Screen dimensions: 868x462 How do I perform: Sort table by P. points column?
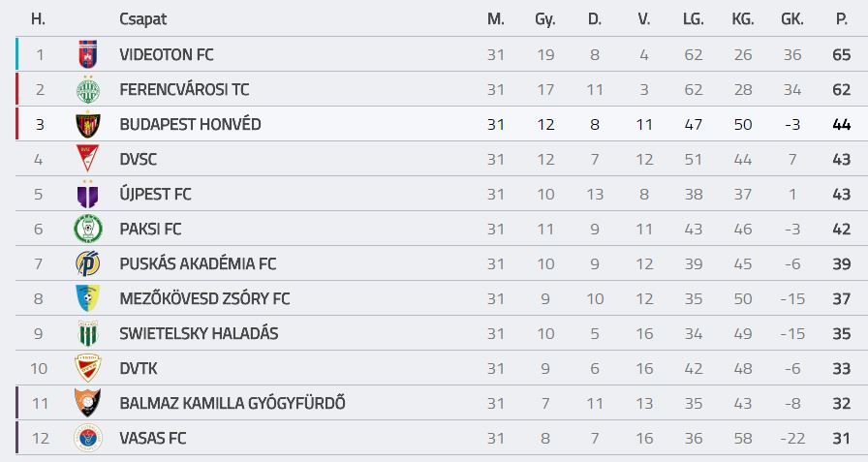point(842,19)
